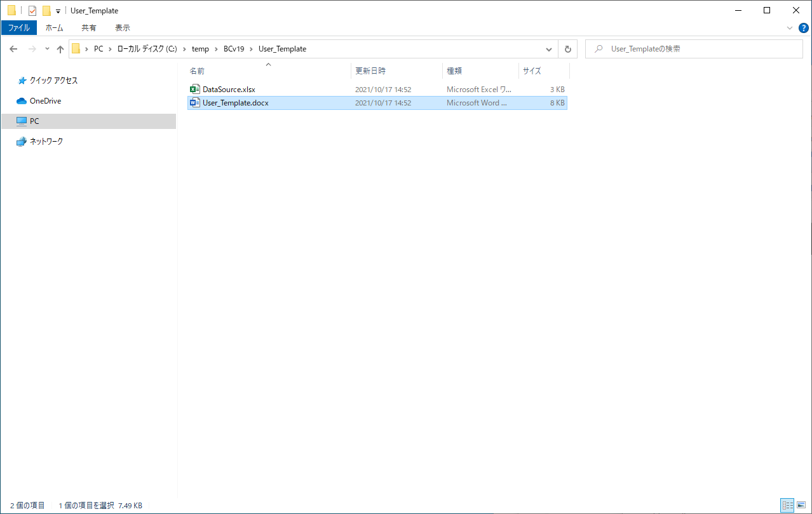Viewport: 812px width, 514px height.
Task: Navigate up one folder level
Action: [x=60, y=48]
